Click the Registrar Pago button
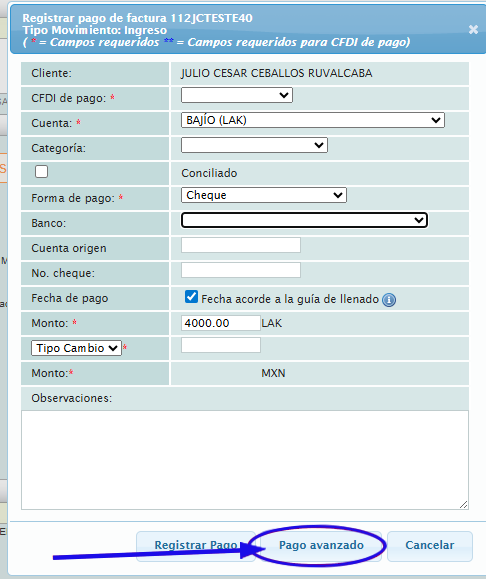Viewport: 486px width, 579px height. click(x=196, y=545)
